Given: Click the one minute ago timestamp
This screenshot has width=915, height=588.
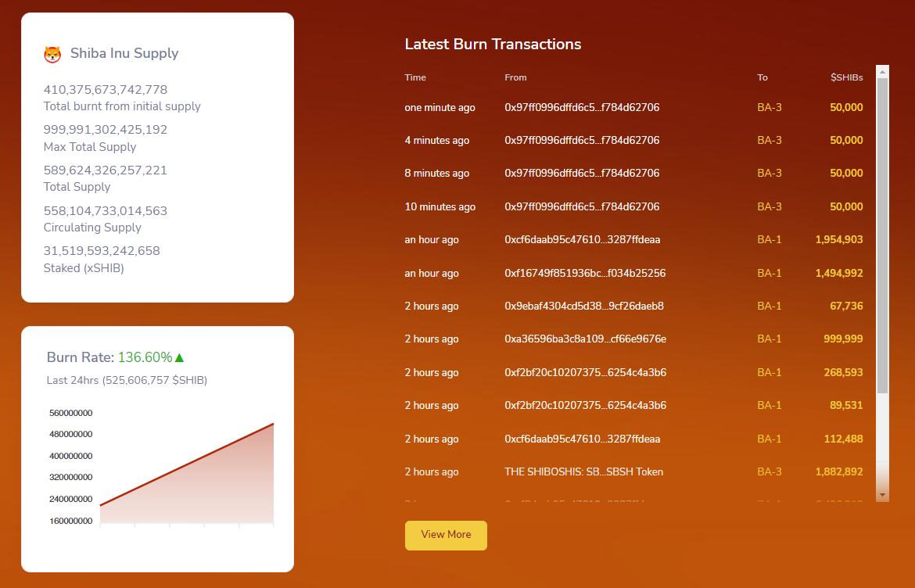Looking at the screenshot, I should tap(440, 107).
